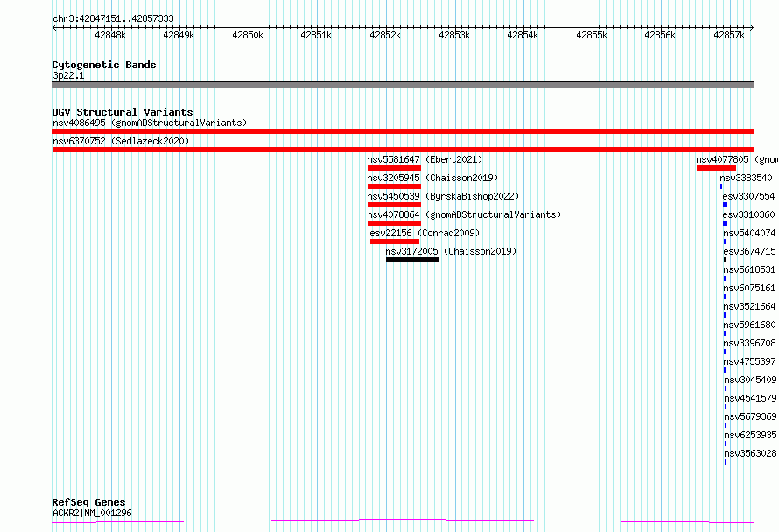This screenshot has height=532, width=779.
Task: Click the gray 3p22.1 cytoband bar
Action: 403,85
